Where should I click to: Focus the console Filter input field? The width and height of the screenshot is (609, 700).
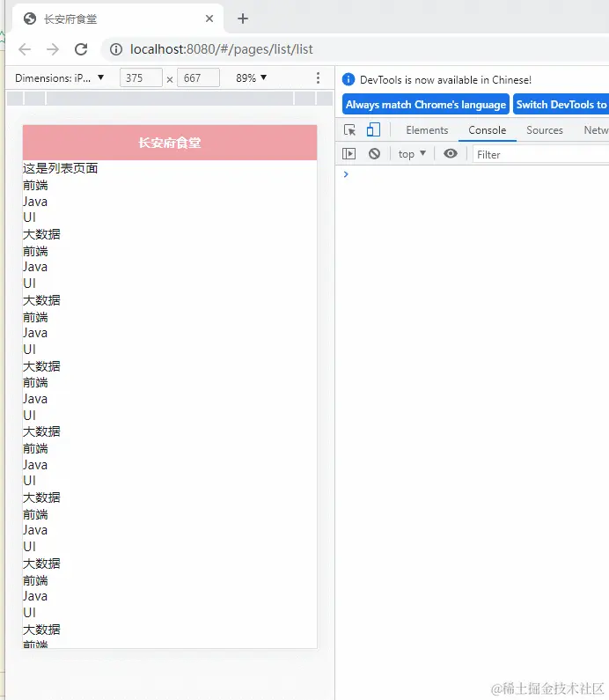[x=540, y=154]
